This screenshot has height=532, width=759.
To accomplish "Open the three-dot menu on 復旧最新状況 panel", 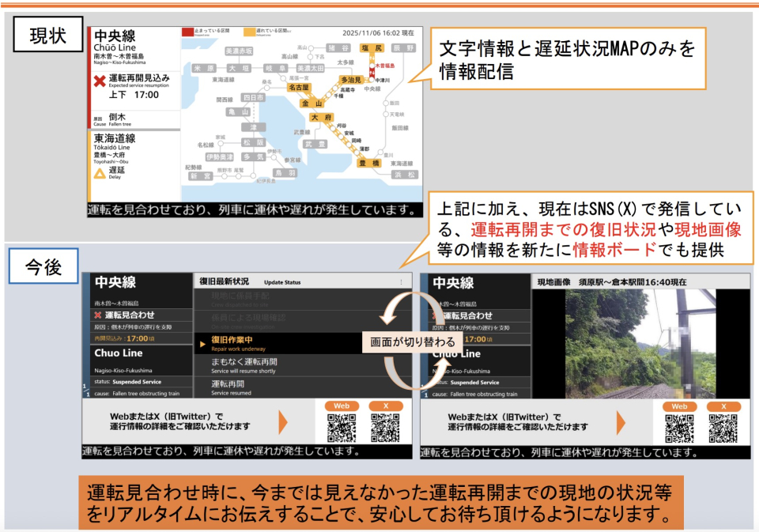I will (400, 282).
